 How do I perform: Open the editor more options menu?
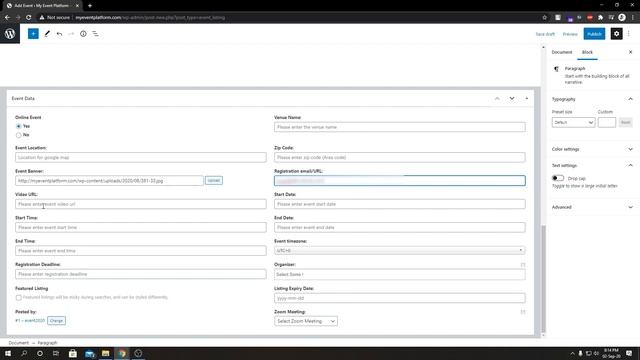point(629,34)
